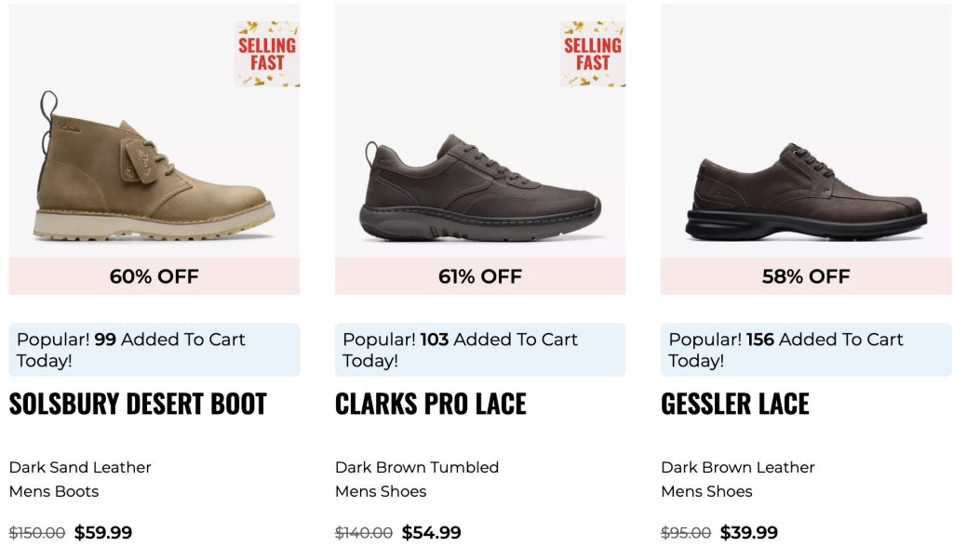Click the $39.99 sale price

coord(749,533)
